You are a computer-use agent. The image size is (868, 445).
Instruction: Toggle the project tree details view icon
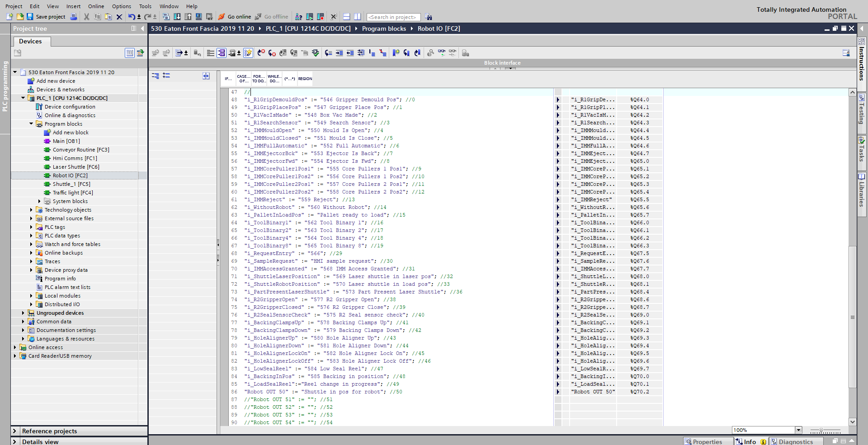(130, 53)
